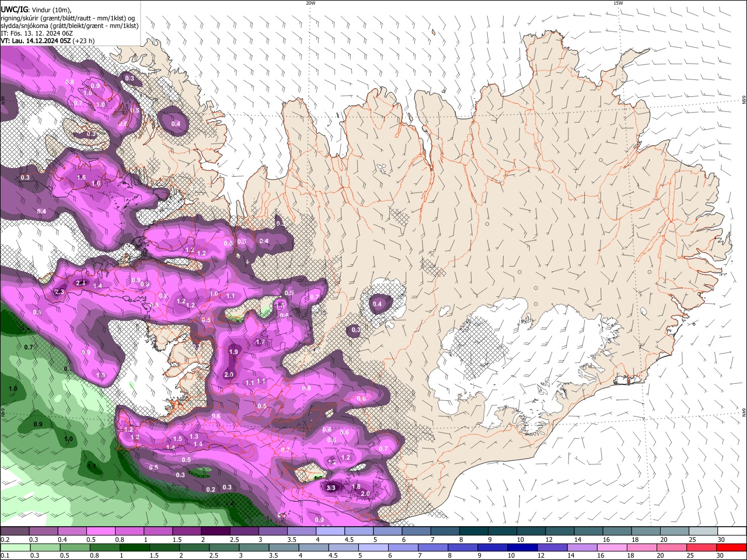
Task: Click the 'rigning/skúrir' description line
Action: [x=68, y=18]
